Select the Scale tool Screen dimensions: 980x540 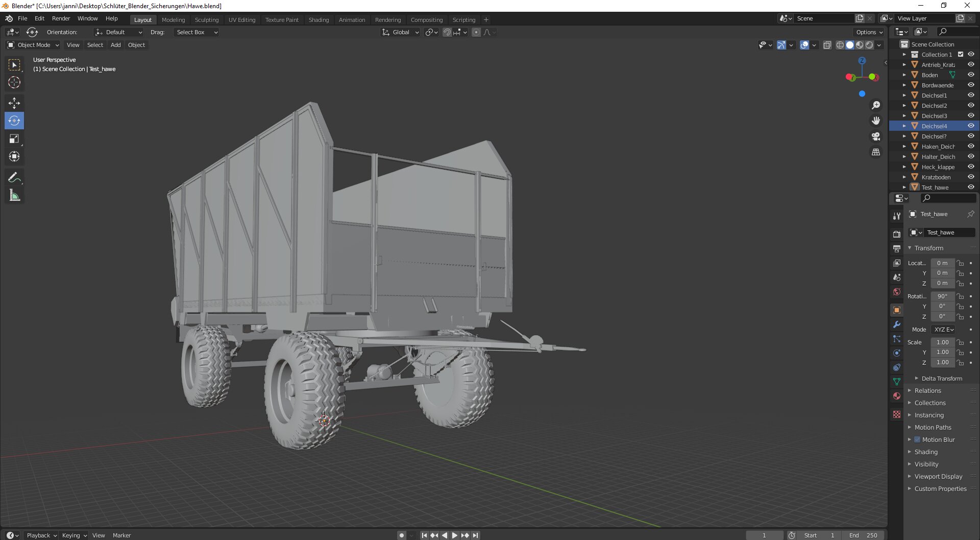[x=14, y=139]
